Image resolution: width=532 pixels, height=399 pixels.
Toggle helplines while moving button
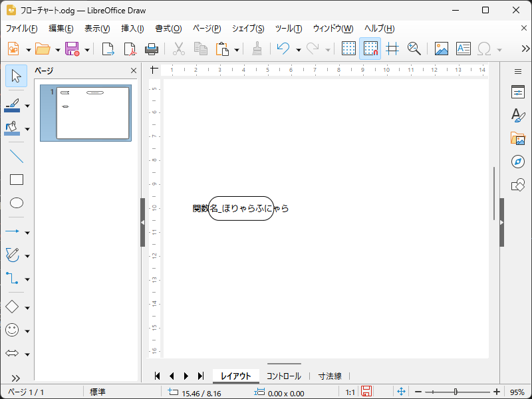(392, 49)
